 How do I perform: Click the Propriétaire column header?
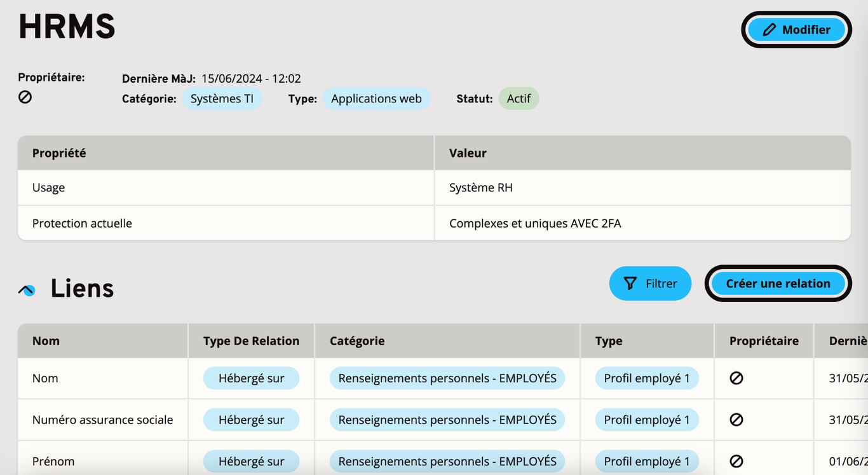click(764, 341)
